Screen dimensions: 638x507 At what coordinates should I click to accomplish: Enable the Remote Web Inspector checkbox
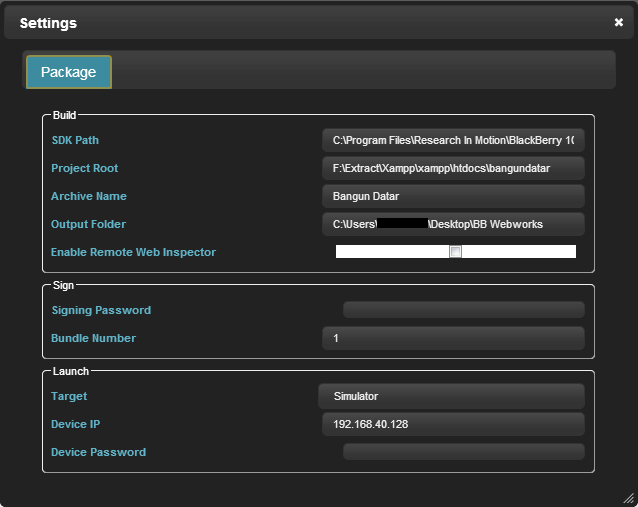(x=455, y=251)
